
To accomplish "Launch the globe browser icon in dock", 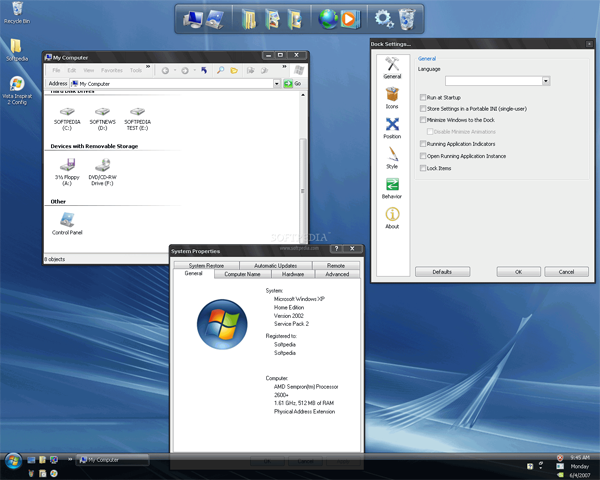I will point(328,18).
